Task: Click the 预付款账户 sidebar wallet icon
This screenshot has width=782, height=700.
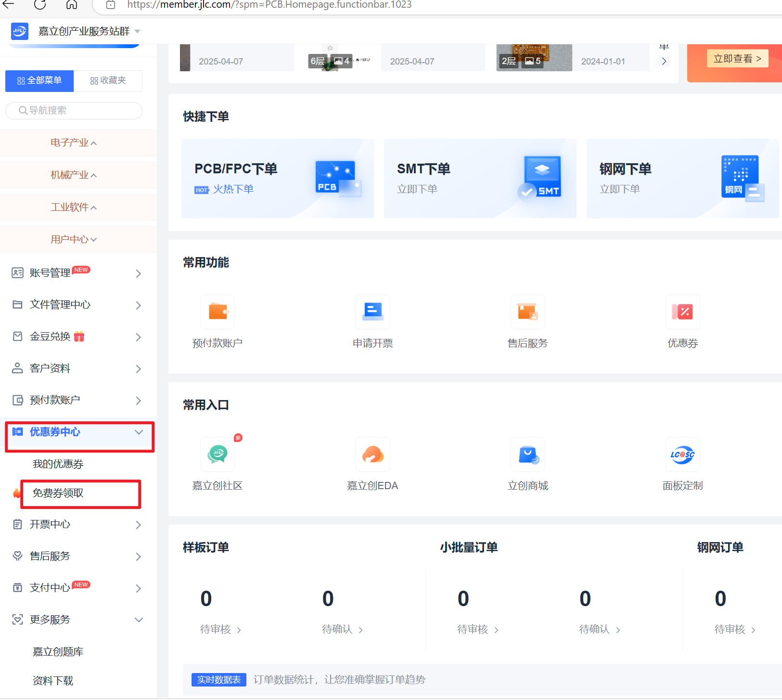Action: [17, 400]
